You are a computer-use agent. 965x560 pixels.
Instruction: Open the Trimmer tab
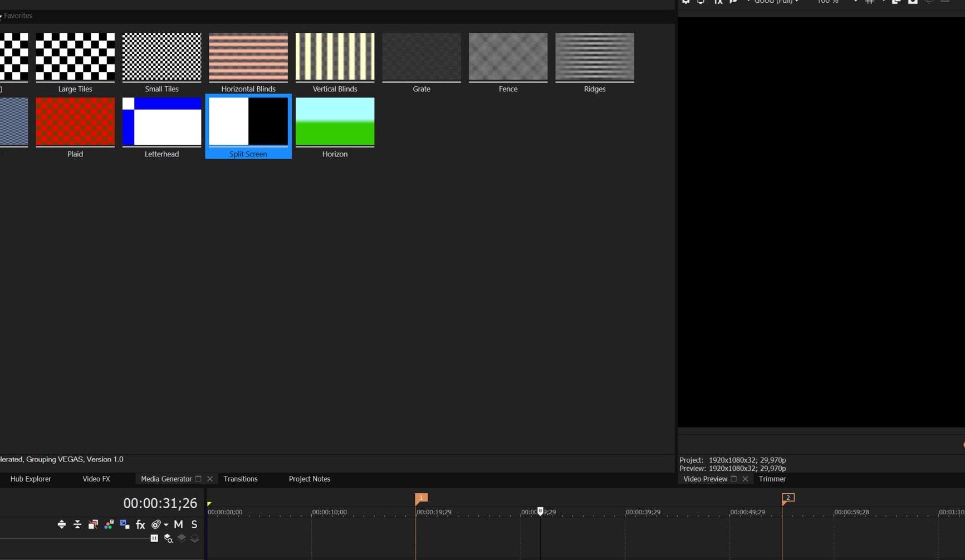point(772,479)
